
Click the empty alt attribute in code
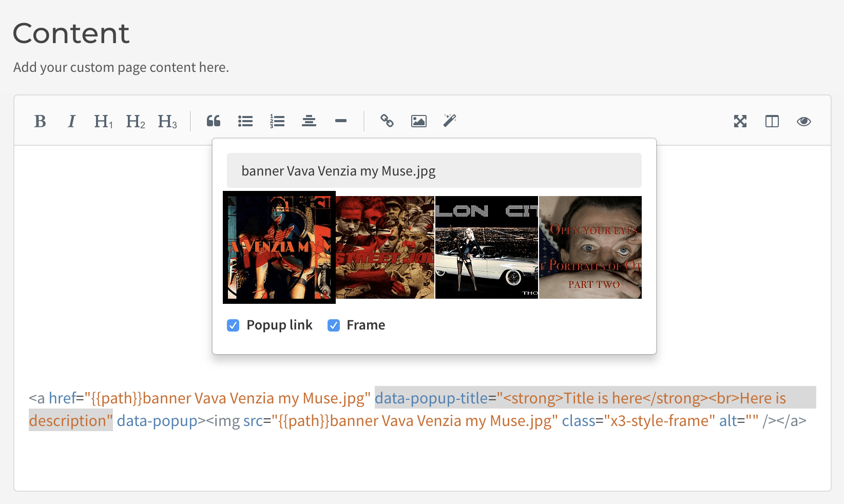(739, 421)
